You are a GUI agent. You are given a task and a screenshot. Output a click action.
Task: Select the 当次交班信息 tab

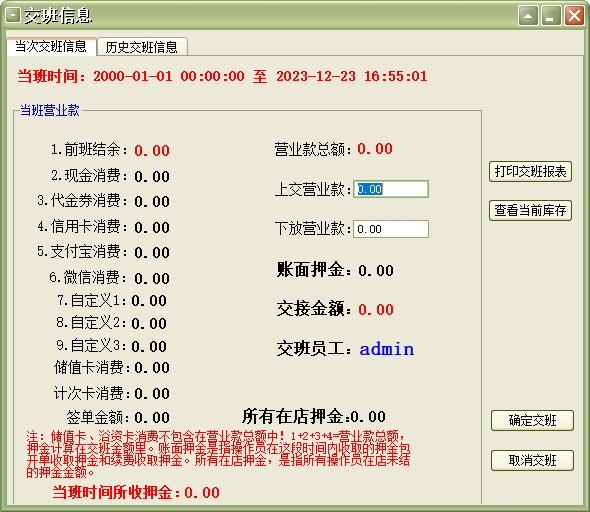pos(51,46)
